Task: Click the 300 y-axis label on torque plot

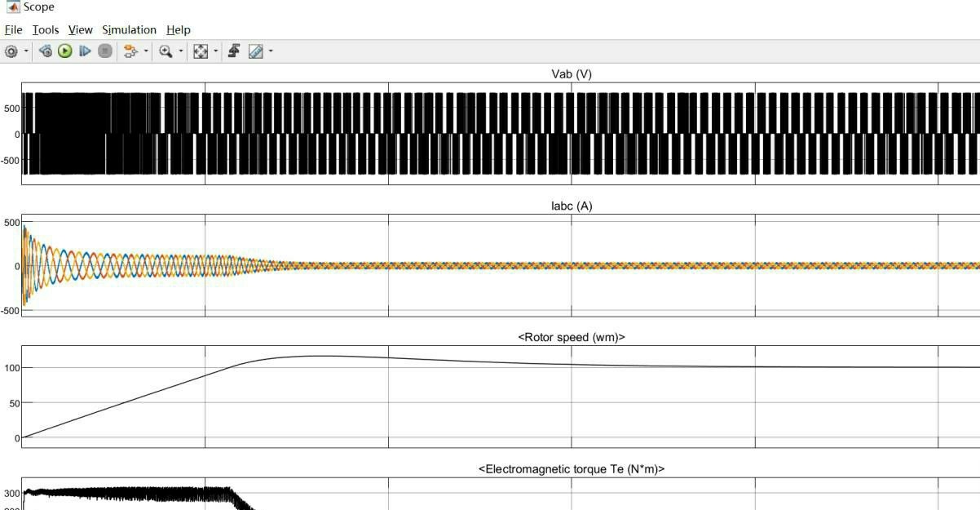Action: 11,494
